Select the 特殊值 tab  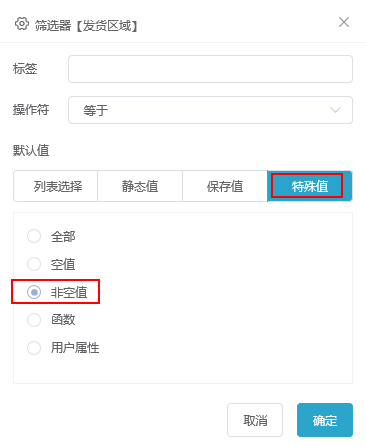tap(310, 186)
